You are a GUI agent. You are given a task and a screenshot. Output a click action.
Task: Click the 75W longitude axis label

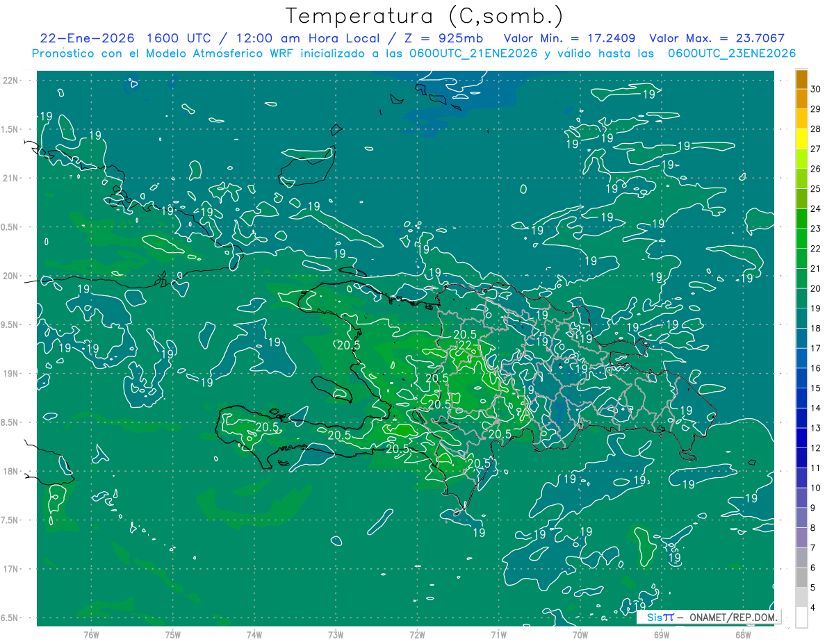[173, 634]
